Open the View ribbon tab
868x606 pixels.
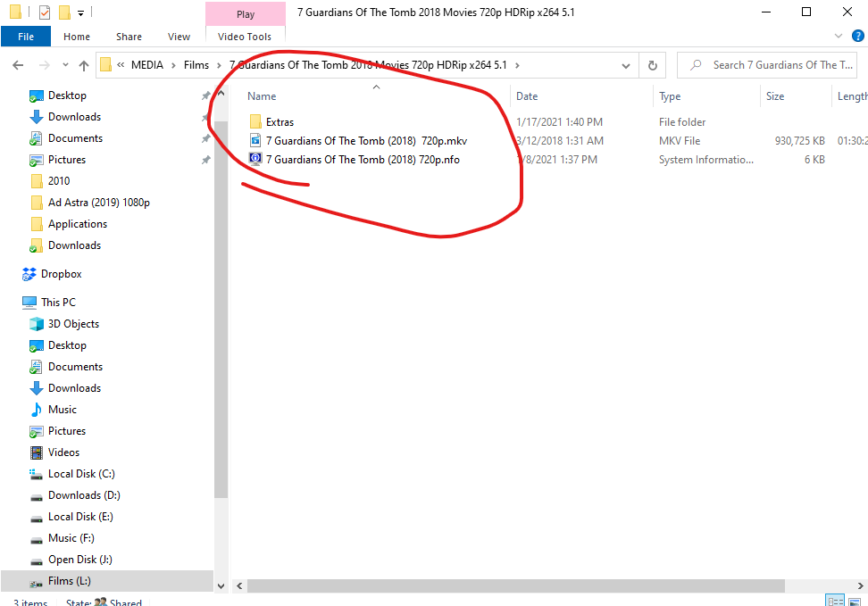coord(179,37)
